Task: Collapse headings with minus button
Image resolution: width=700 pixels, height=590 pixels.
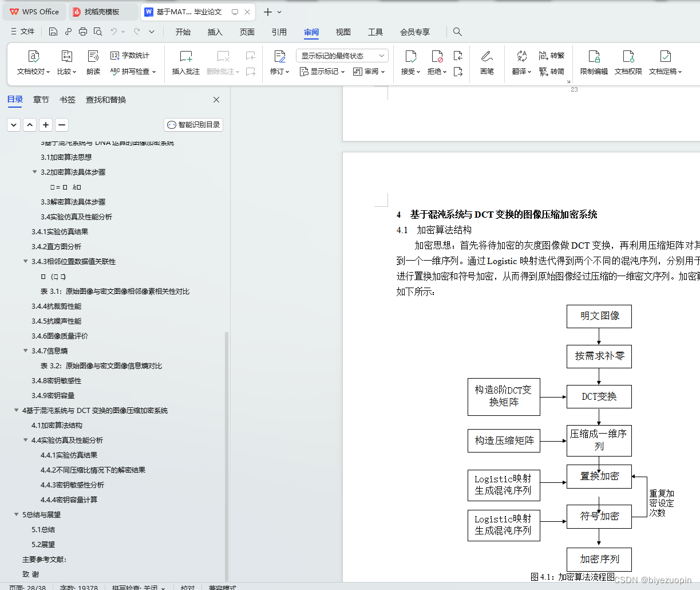Action: point(62,124)
